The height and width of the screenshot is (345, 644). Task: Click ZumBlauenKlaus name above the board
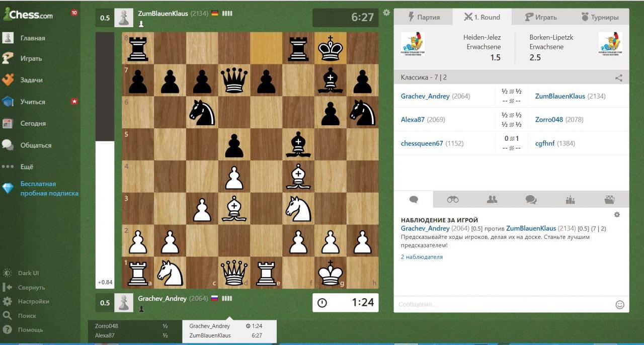point(163,14)
